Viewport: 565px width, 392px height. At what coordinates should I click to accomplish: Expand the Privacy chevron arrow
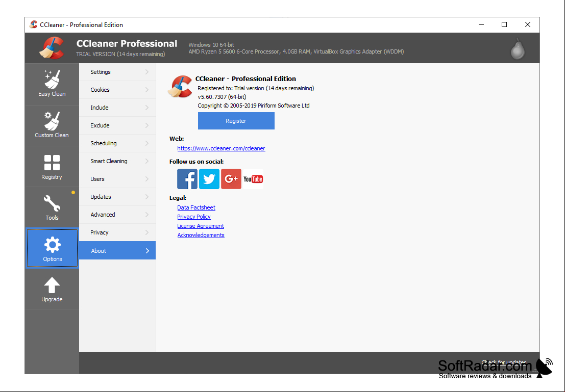click(147, 232)
